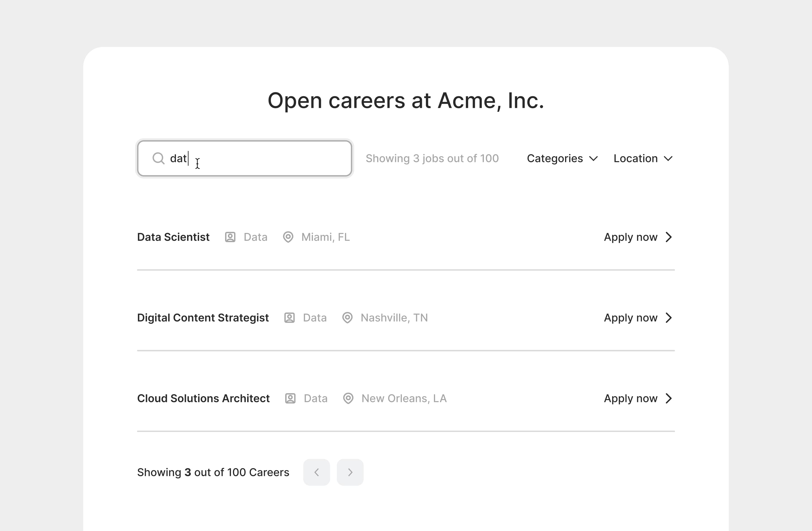Click the location pin next to New Orleans, LA
Viewport: 812px width, 531px height.
pos(349,398)
